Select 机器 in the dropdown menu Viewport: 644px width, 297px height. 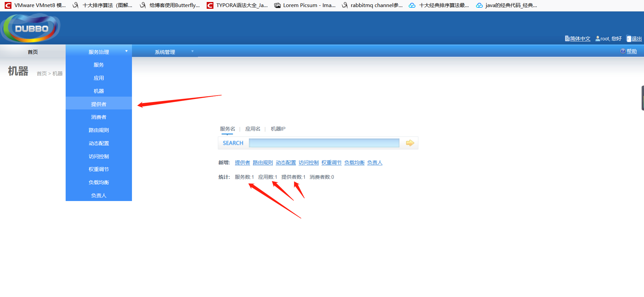99,91
